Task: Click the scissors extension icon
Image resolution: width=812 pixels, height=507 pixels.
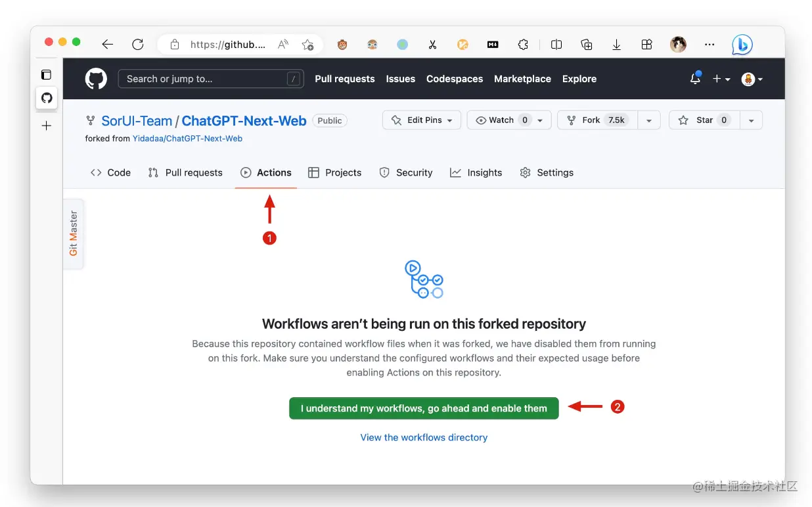Action: [432, 45]
